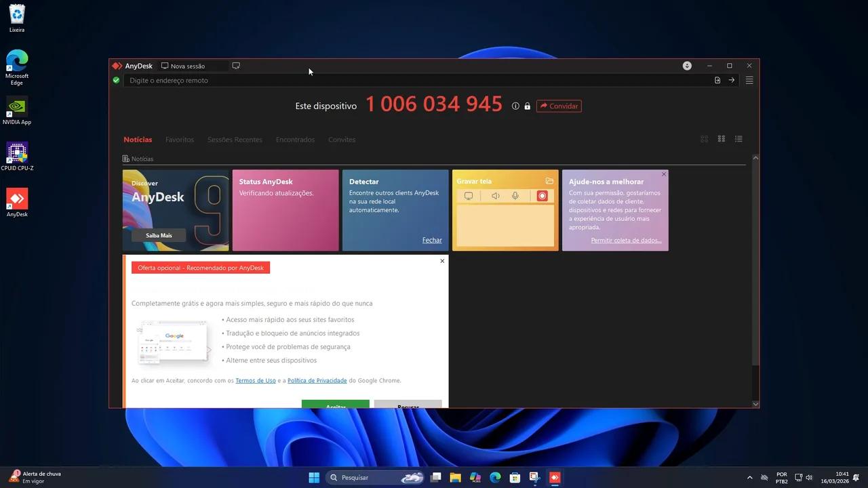Click the info icon beside device ID
Screen dimensions: 868x488
coord(515,106)
